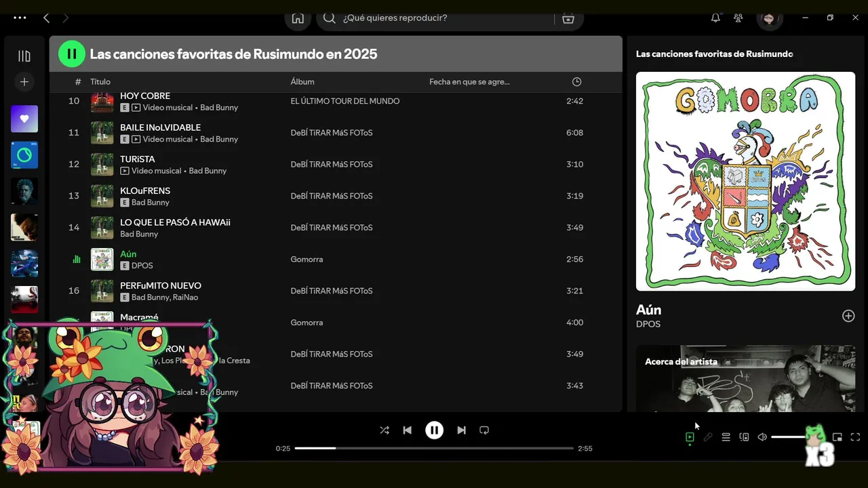Seek within the song progress bar
Viewport: 868px width, 488px height.
(434, 448)
